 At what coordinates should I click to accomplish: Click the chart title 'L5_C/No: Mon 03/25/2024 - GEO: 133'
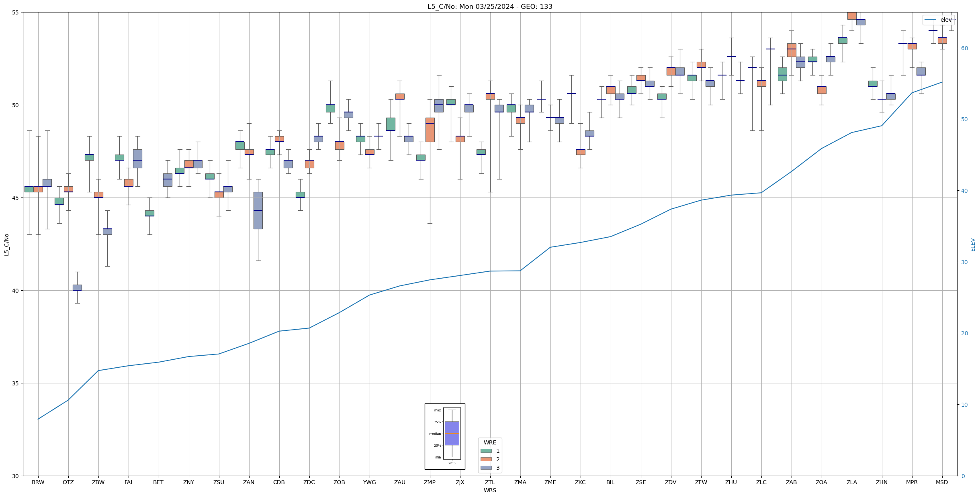(x=490, y=6)
